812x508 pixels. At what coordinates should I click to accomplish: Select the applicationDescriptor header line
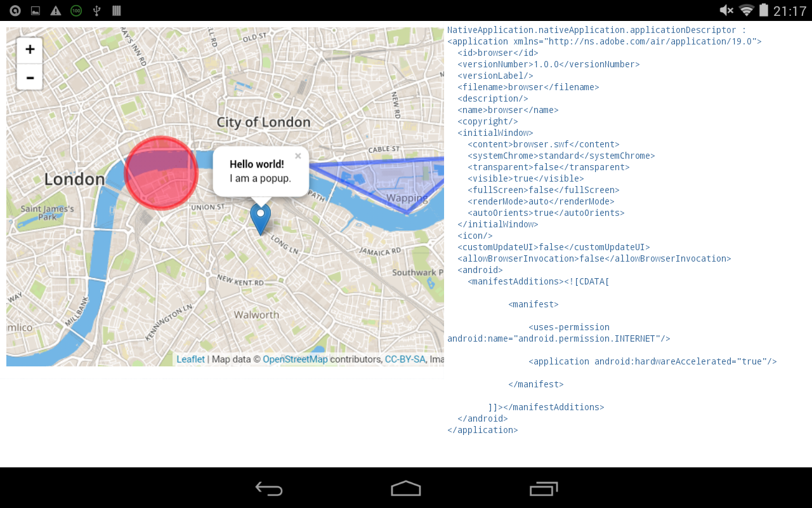click(597, 30)
